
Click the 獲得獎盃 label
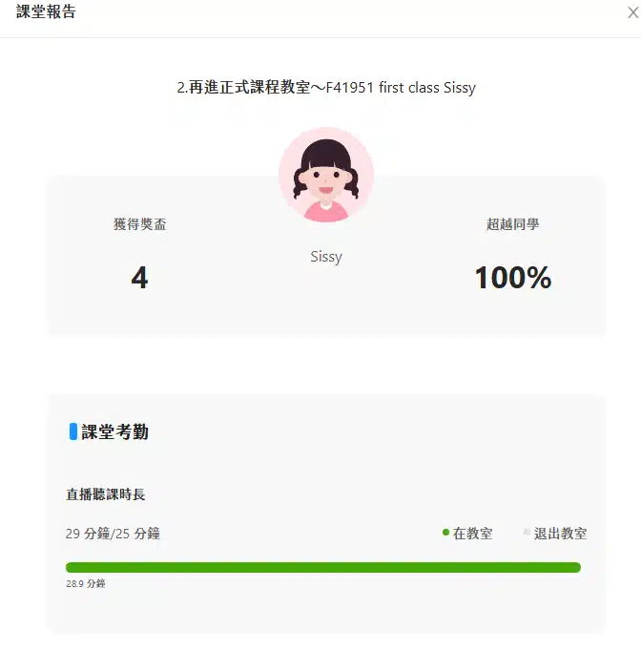(x=139, y=224)
